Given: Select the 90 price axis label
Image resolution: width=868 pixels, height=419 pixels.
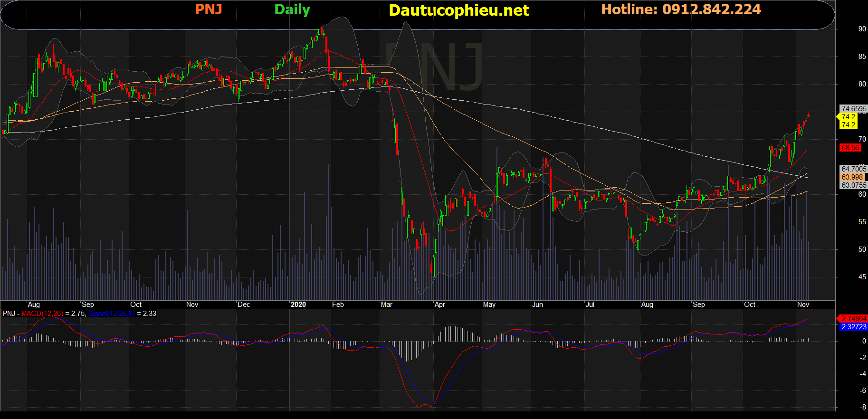Looking at the screenshot, I should [862, 29].
